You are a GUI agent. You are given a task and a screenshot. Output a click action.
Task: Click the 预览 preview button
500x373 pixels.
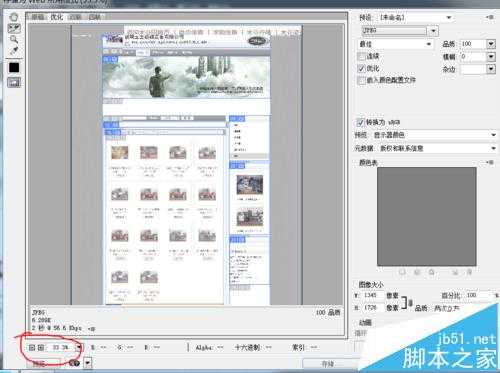coord(43,363)
